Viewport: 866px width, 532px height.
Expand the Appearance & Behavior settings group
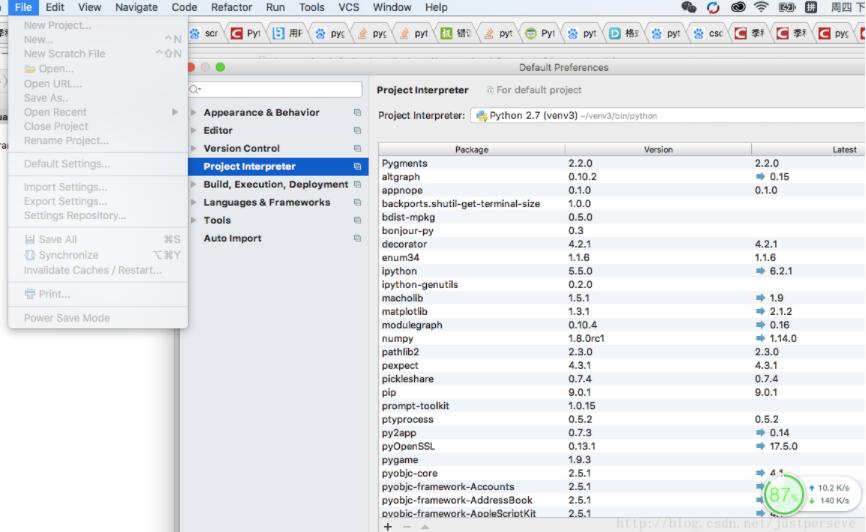pos(194,112)
